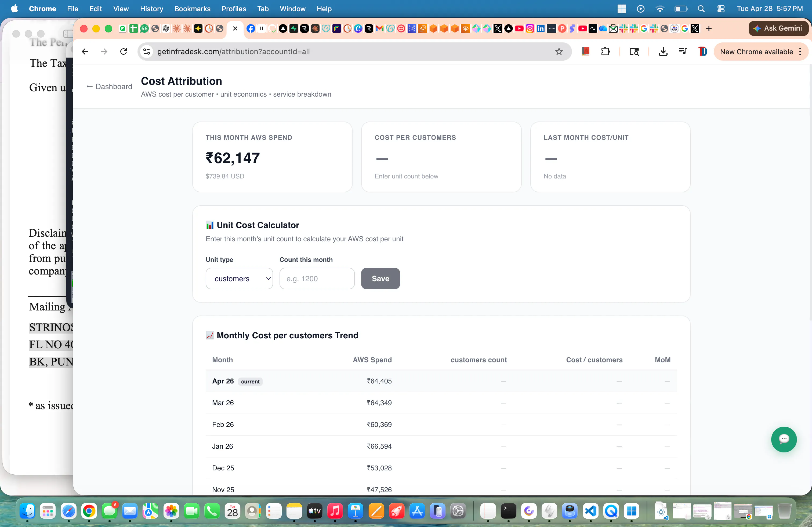Click the Cost / customers column header

(x=594, y=360)
